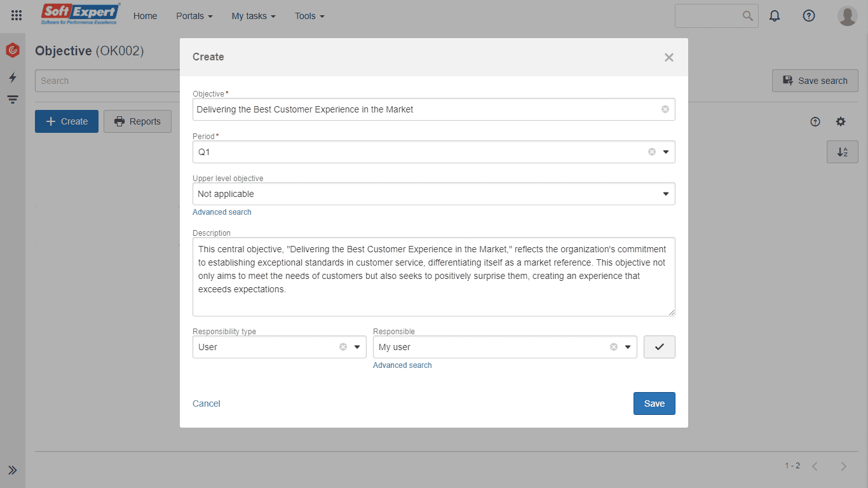Clear the Responsible My user value
The image size is (868, 488).
(x=613, y=347)
